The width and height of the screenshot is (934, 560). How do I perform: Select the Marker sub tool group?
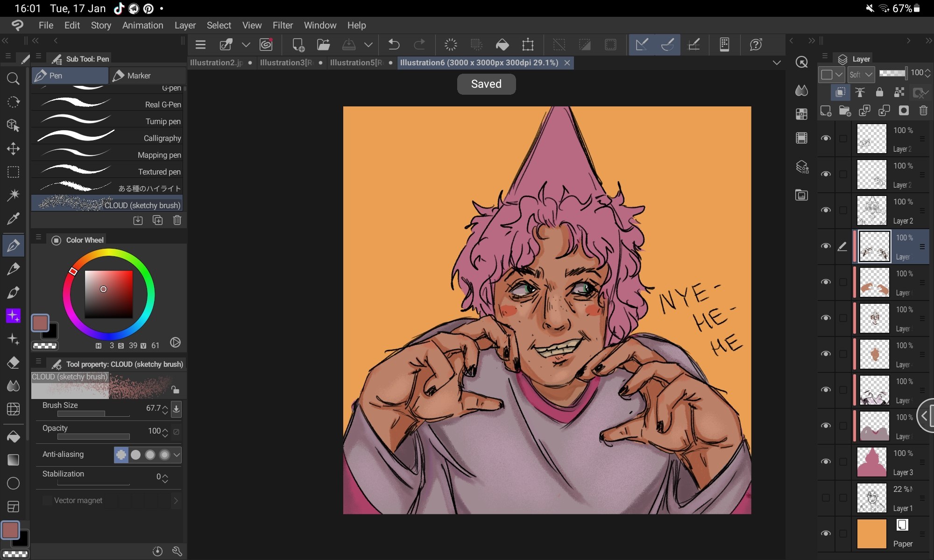[147, 76]
